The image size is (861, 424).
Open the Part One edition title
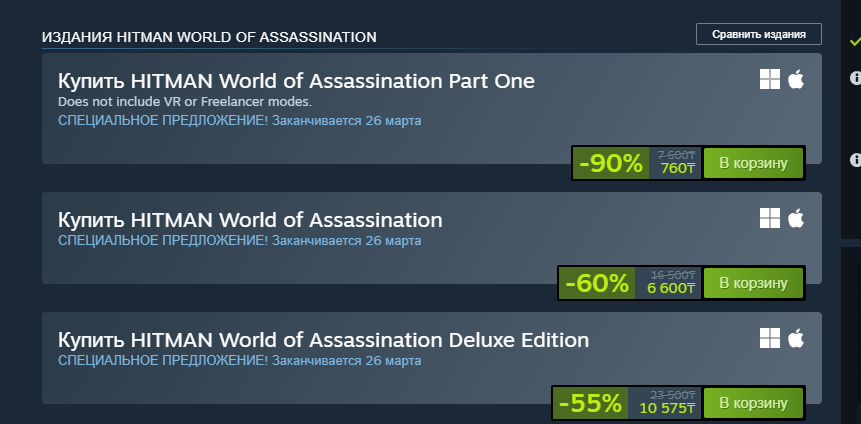(296, 81)
